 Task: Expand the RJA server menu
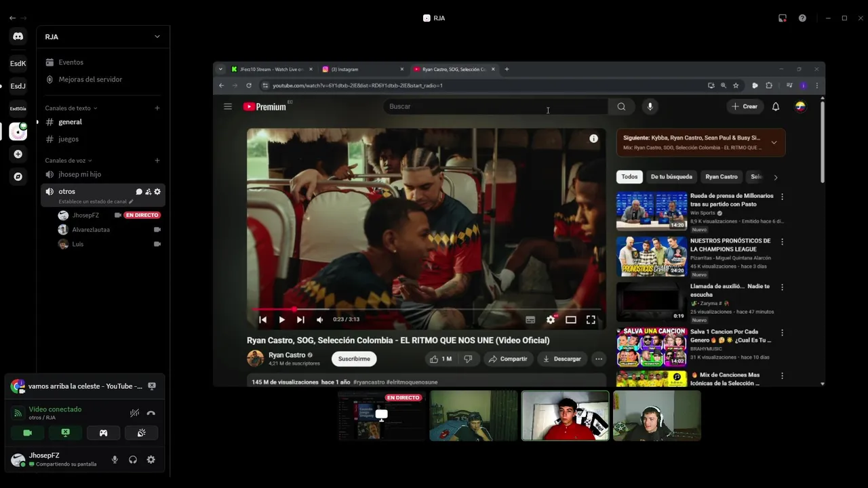157,37
